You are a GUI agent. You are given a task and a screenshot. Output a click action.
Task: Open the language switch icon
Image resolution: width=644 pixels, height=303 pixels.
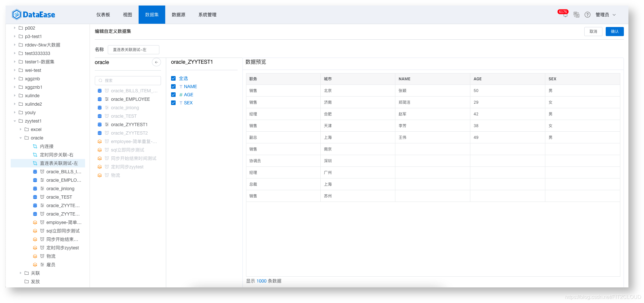point(576,15)
